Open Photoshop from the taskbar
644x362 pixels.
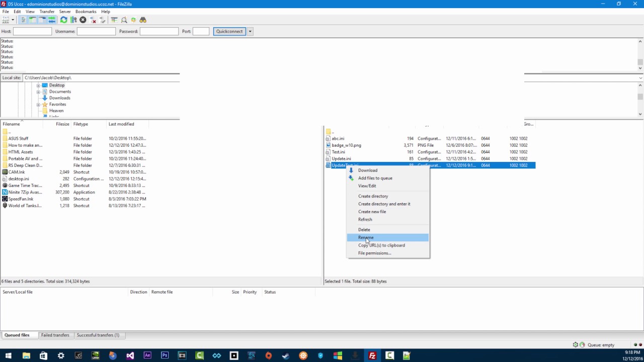point(165,355)
